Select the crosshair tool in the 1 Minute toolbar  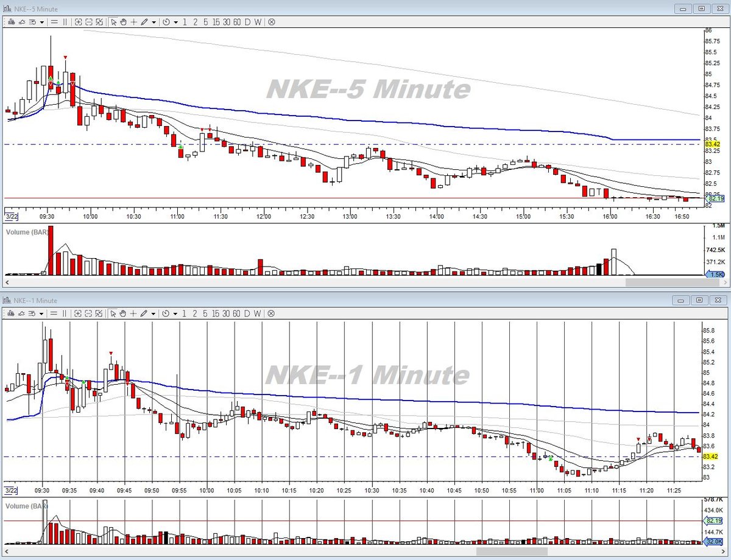point(133,313)
